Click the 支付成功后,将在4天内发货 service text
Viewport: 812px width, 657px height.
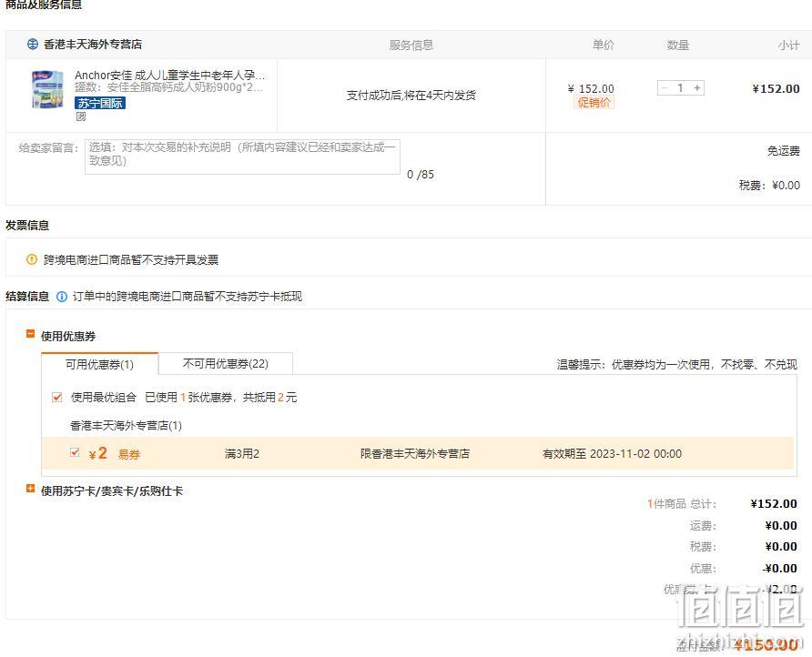pos(411,96)
